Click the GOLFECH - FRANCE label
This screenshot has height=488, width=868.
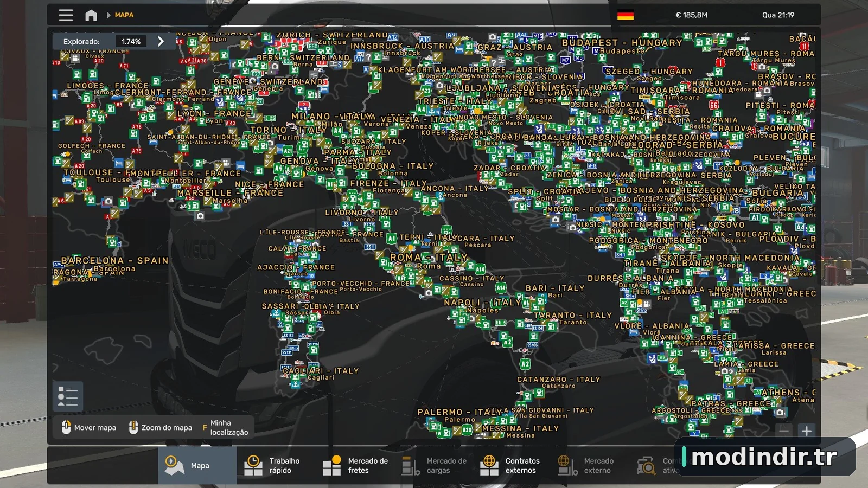point(92,146)
